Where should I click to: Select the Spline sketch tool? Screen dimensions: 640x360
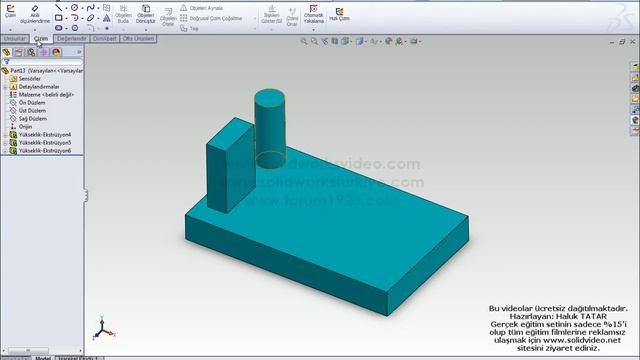click(x=91, y=8)
